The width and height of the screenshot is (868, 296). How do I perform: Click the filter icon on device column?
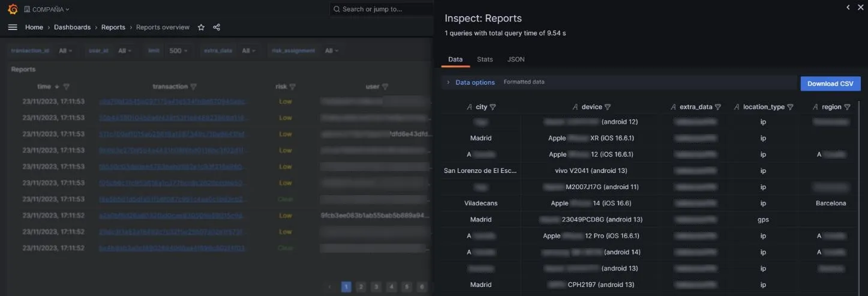pos(608,107)
